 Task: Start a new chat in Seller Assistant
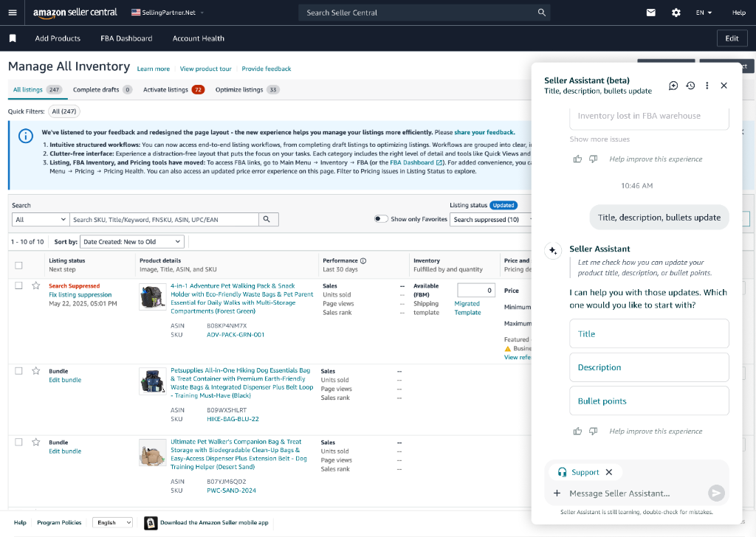(673, 86)
